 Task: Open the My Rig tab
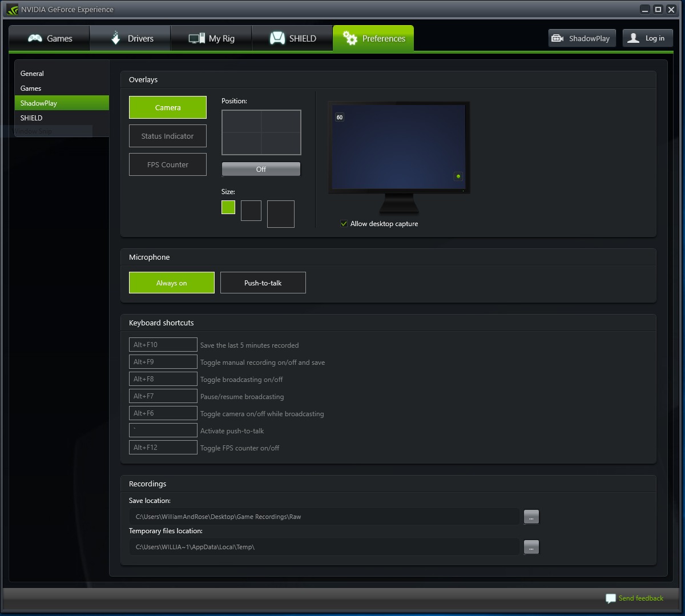click(211, 38)
